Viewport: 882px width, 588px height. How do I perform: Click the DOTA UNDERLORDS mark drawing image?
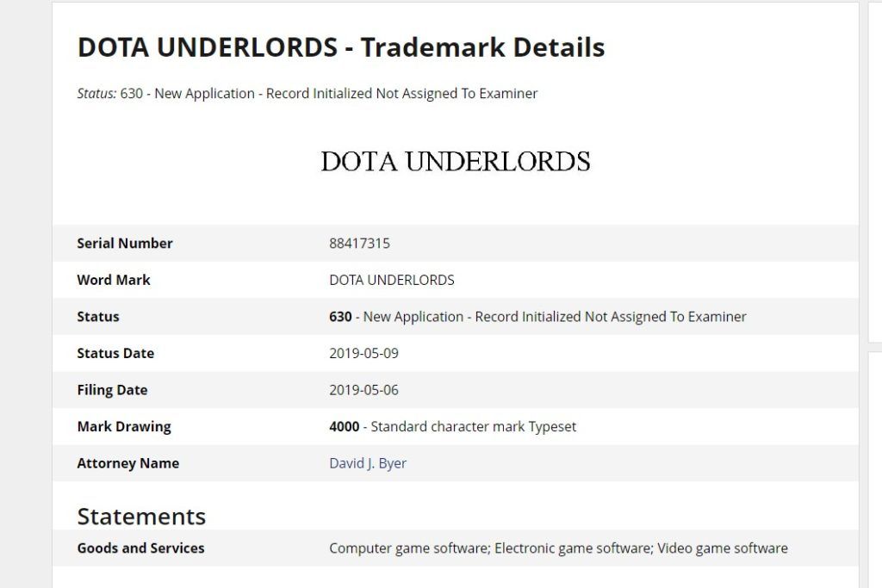(x=455, y=162)
